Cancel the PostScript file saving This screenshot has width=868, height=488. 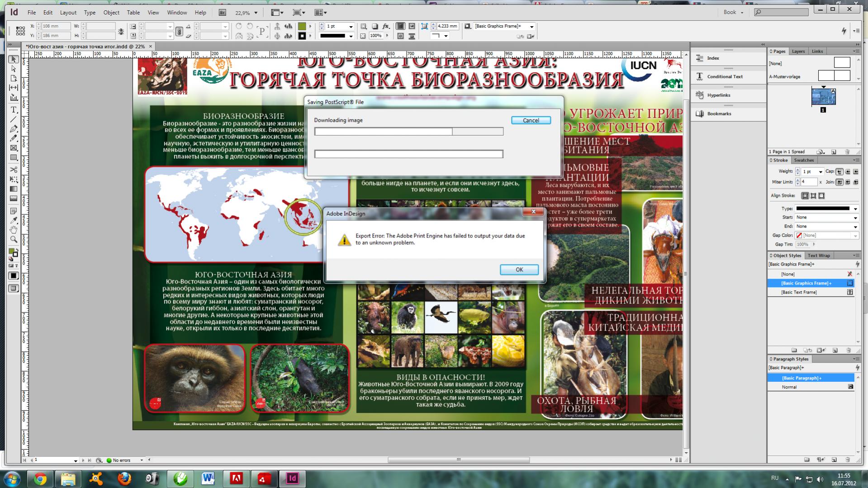[531, 120]
